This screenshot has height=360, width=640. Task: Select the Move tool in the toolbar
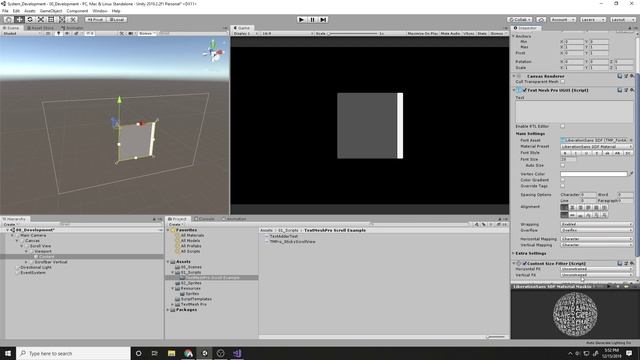coord(19,19)
